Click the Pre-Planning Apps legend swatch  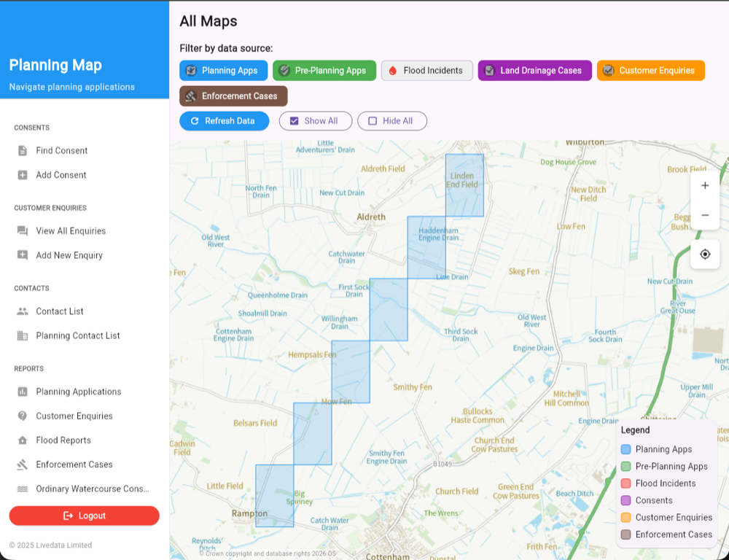[x=625, y=467]
